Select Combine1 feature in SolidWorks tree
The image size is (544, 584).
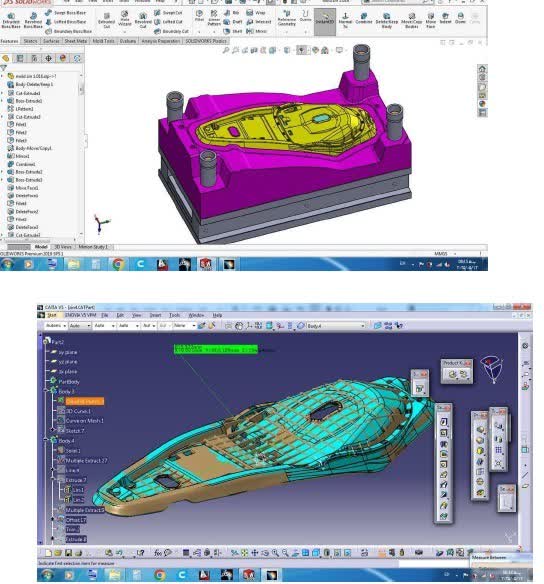point(22,164)
